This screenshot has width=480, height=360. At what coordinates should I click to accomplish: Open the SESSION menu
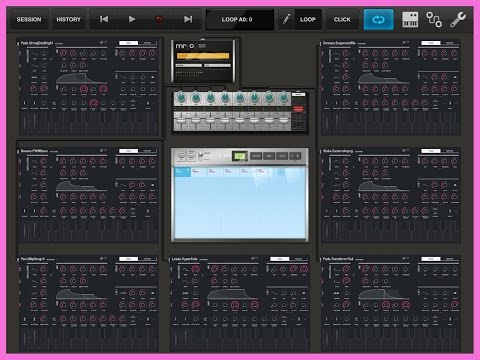[29, 19]
